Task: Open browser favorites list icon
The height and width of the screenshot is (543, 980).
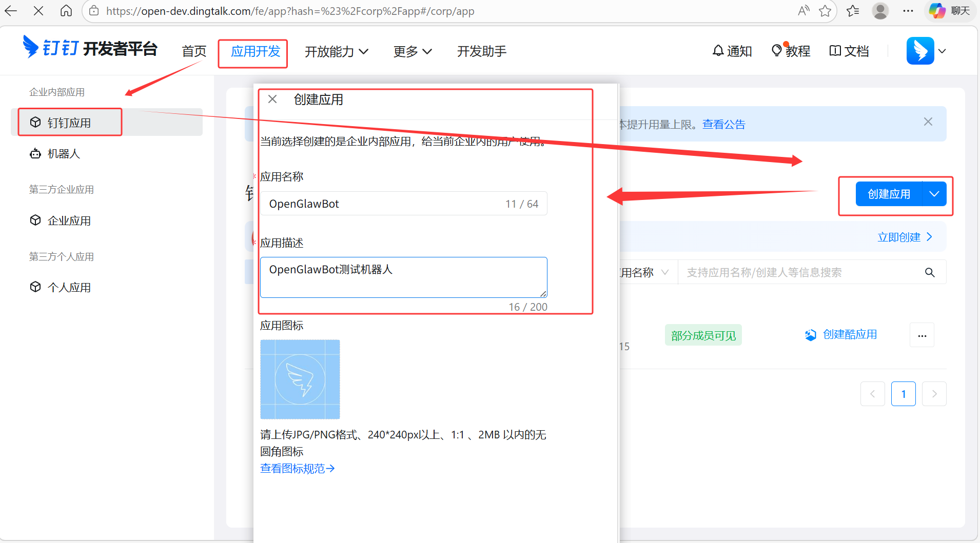Action: pos(853,11)
